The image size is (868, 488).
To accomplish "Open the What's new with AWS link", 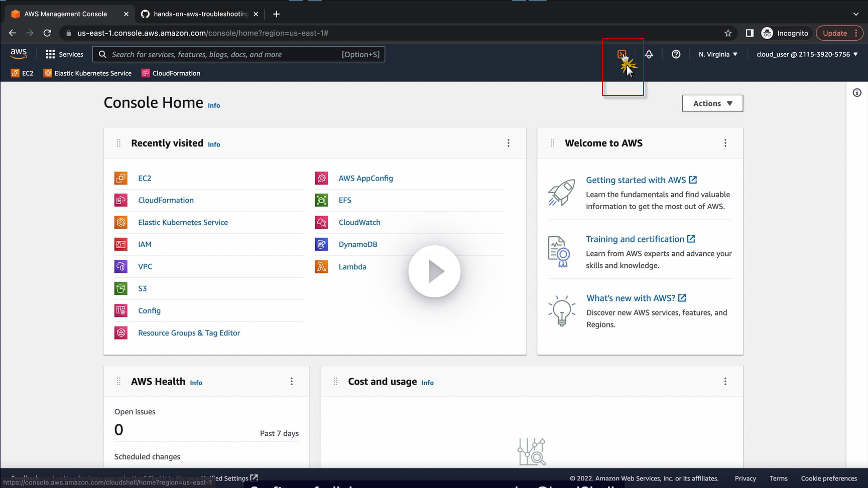I will [636, 298].
